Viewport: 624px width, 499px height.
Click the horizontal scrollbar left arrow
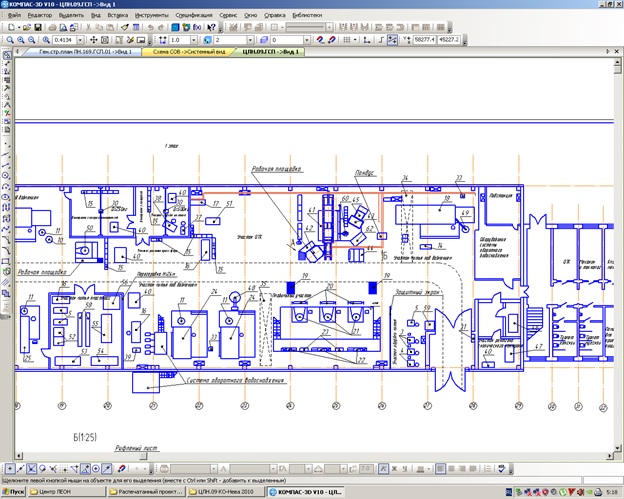coord(18,456)
